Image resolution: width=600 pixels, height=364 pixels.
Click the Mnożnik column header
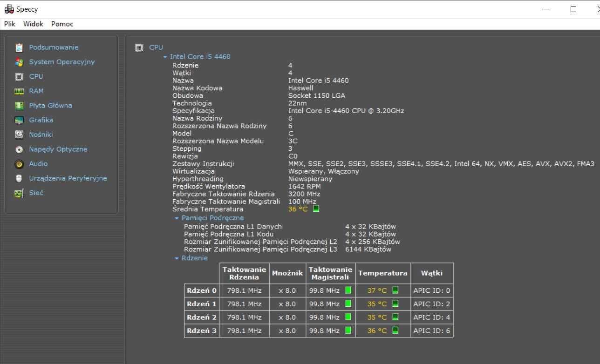(x=287, y=273)
